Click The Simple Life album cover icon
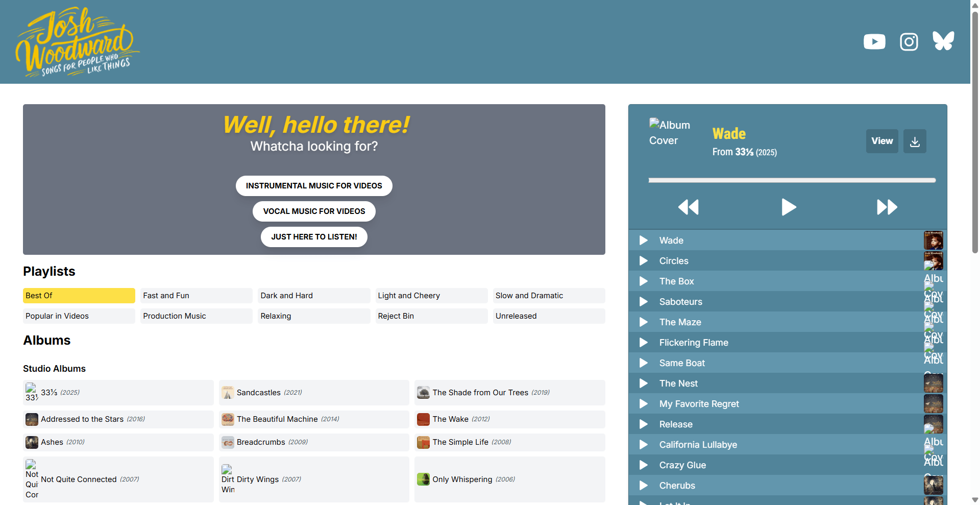Screen dimensions: 980x505 (423, 442)
